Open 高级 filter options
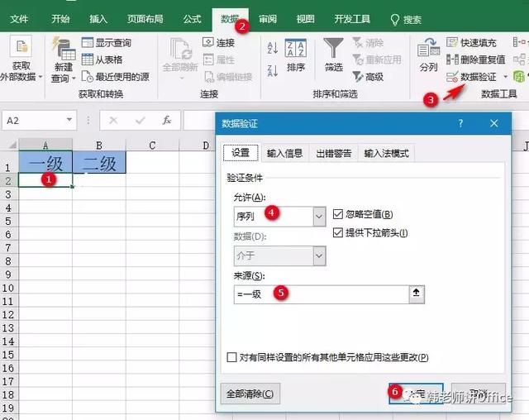 click(368, 77)
